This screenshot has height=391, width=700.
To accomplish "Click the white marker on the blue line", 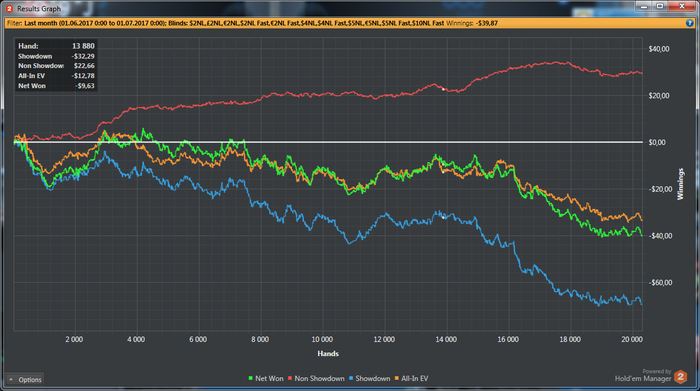I will point(443,217).
